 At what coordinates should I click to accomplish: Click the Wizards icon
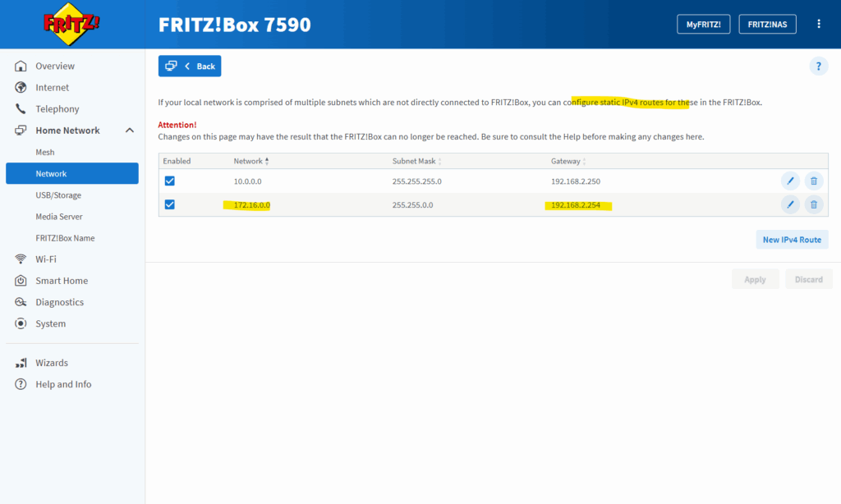(x=21, y=363)
